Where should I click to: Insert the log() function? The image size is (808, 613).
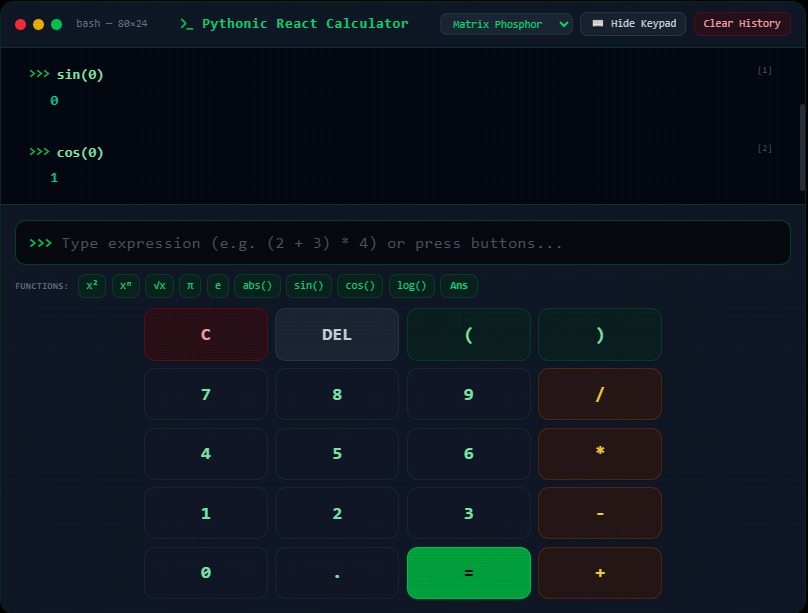[412, 286]
